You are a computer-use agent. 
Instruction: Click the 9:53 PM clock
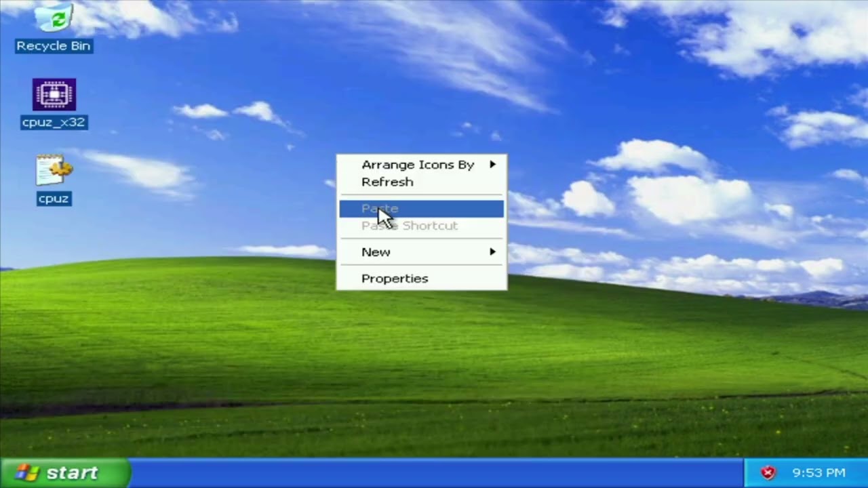point(818,473)
